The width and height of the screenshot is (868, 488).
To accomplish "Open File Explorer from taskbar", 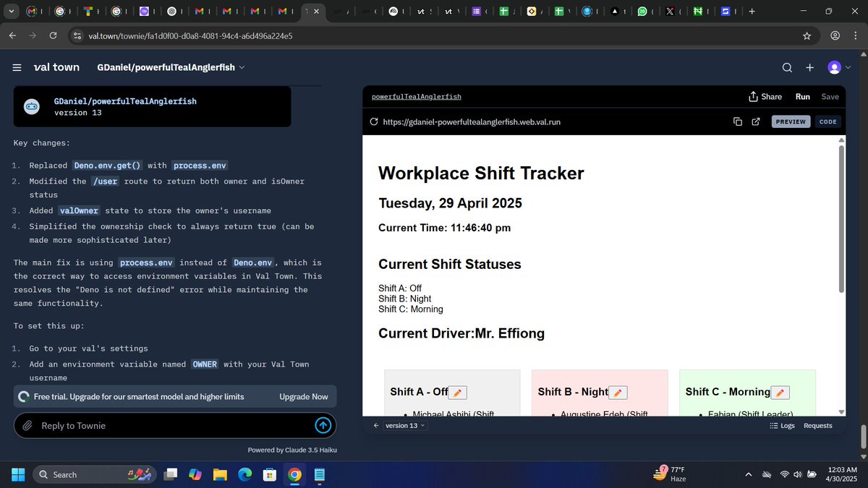I will [220, 475].
